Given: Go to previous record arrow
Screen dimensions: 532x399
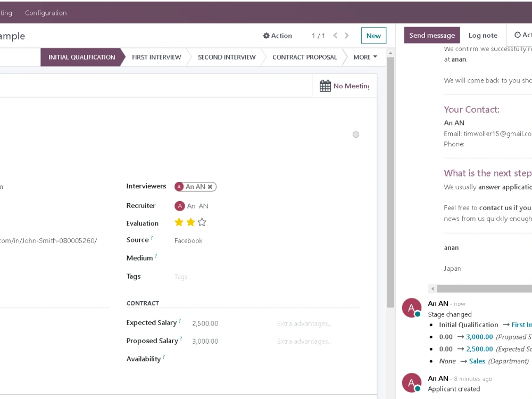Looking at the screenshot, I should (335, 36).
